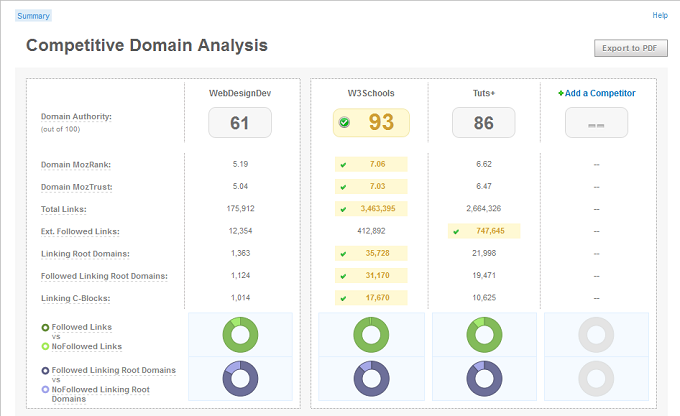The width and height of the screenshot is (680, 416).
Task: Click the Total Links label
Action: coord(64,209)
